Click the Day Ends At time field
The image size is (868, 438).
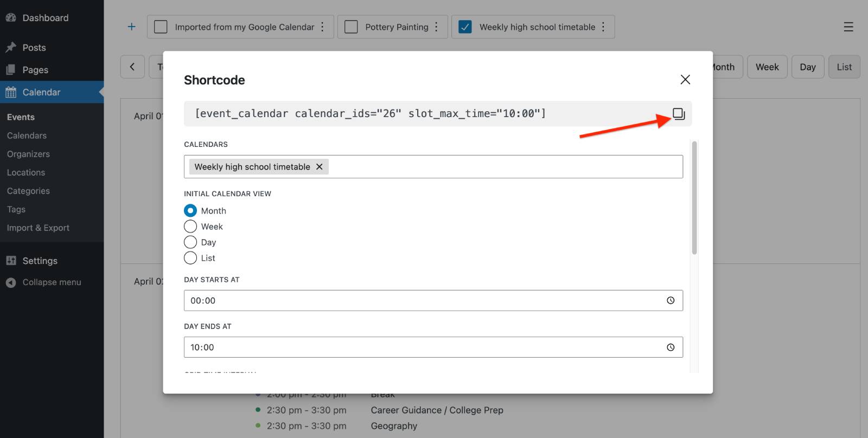coord(433,347)
